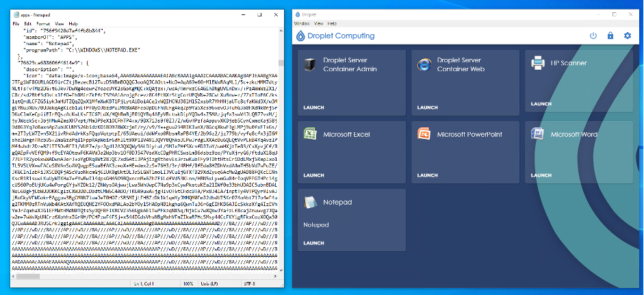
Task: Click the "programPath" line in Notepad
Action: [x=81, y=50]
